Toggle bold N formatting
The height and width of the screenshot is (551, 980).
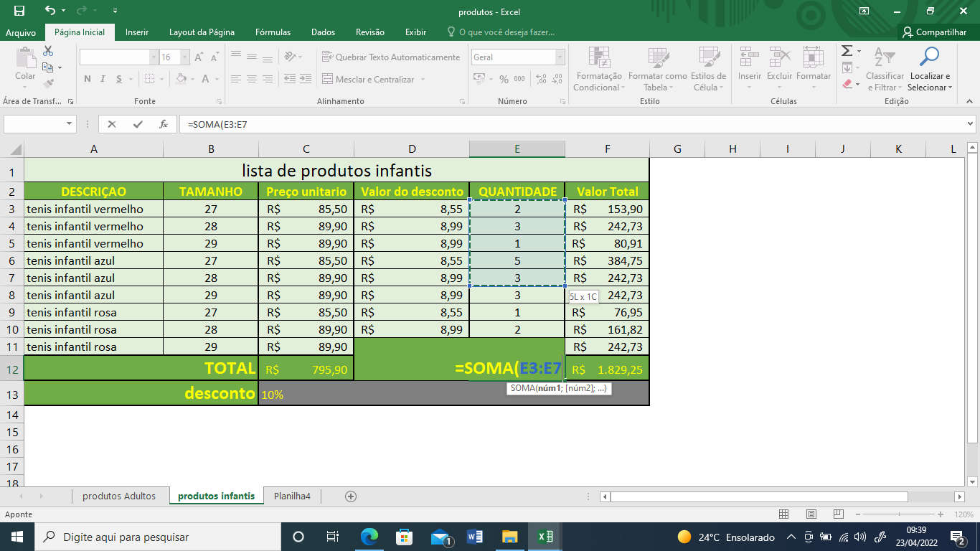(x=88, y=79)
